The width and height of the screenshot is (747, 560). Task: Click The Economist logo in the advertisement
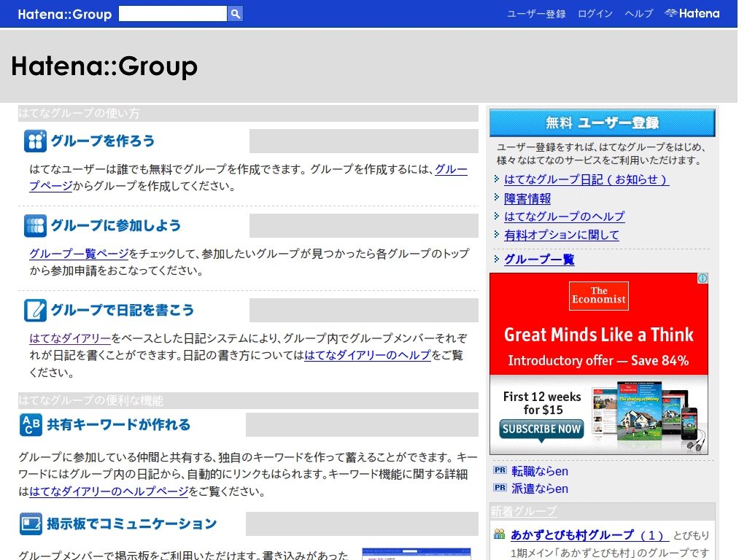[599, 296]
